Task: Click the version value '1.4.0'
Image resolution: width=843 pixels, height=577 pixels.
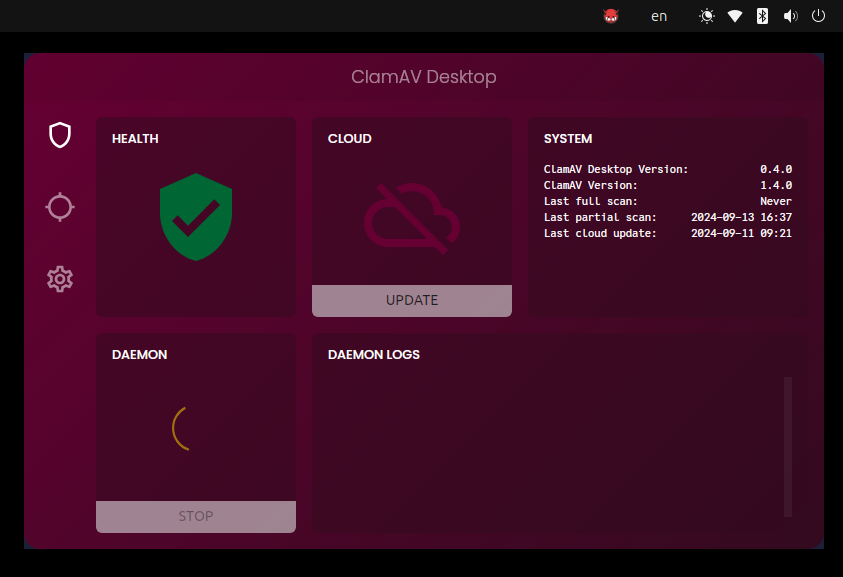Action: pyautogui.click(x=776, y=186)
